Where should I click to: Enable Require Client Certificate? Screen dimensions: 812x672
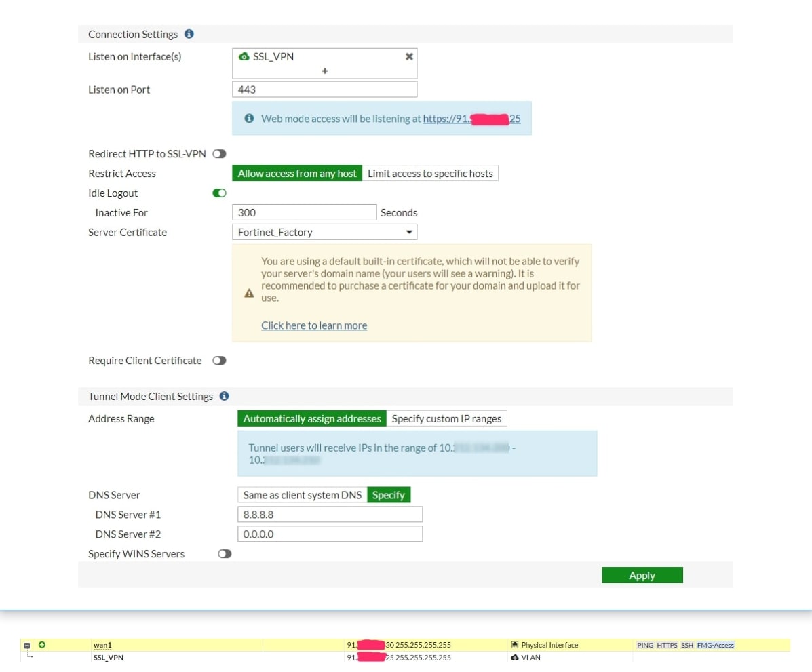point(219,361)
